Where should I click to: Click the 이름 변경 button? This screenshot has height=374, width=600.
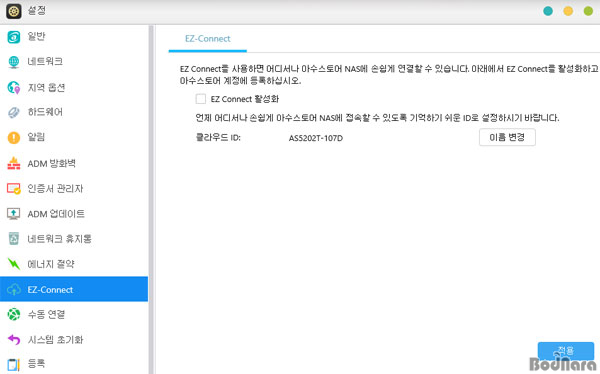507,137
